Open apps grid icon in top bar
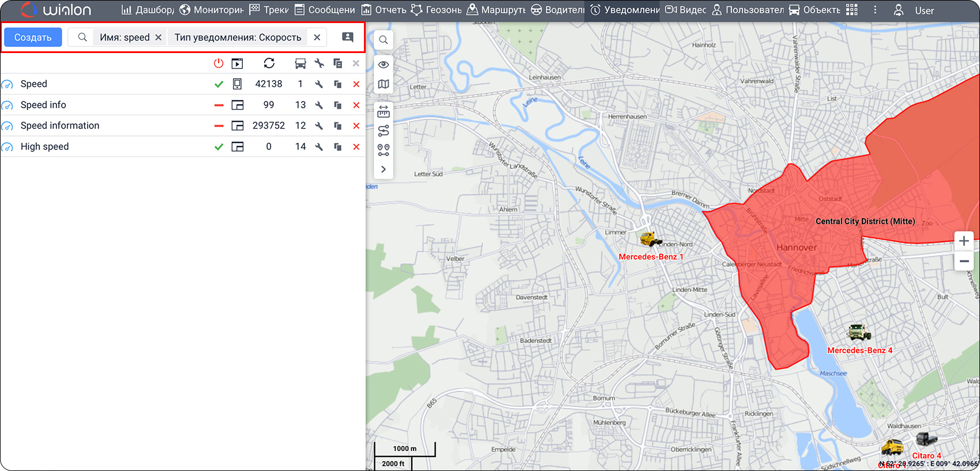Viewport: 980px width, 471px height. click(852, 10)
